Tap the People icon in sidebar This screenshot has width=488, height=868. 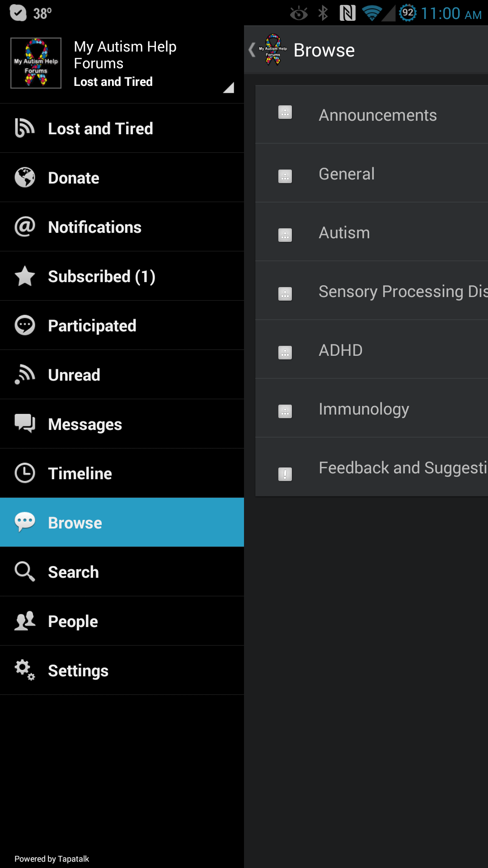pyautogui.click(x=24, y=621)
